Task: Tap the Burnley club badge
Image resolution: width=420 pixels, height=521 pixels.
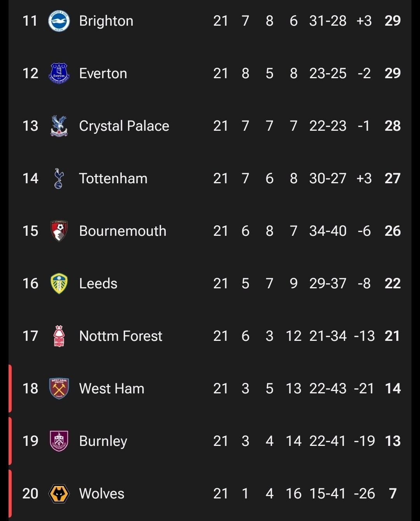Action: [59, 441]
